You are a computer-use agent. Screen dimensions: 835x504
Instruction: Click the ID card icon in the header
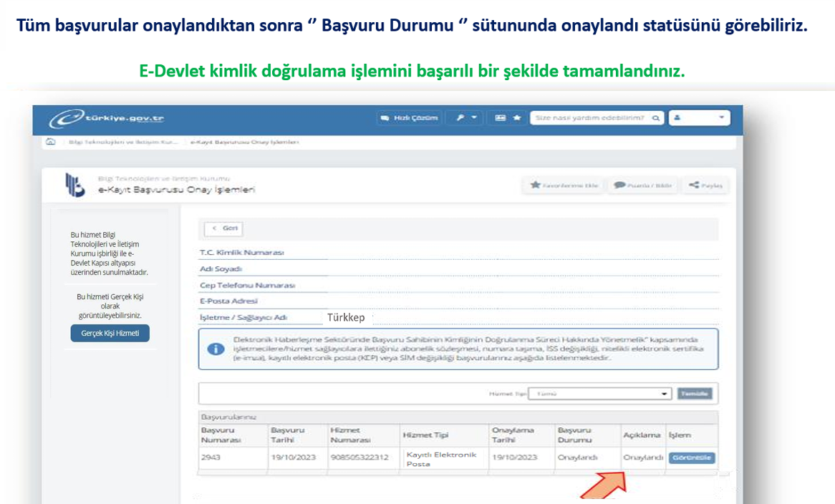point(501,118)
